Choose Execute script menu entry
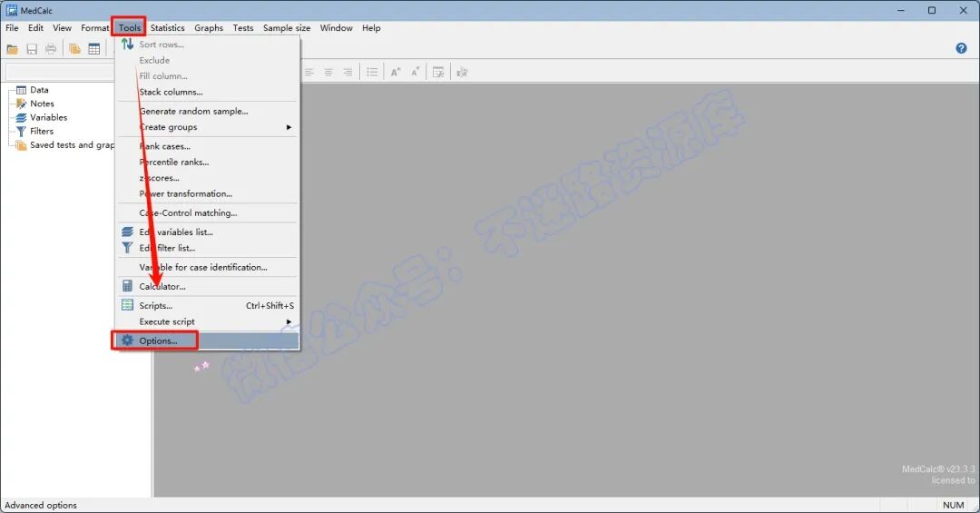Image resolution: width=980 pixels, height=513 pixels. (207, 321)
